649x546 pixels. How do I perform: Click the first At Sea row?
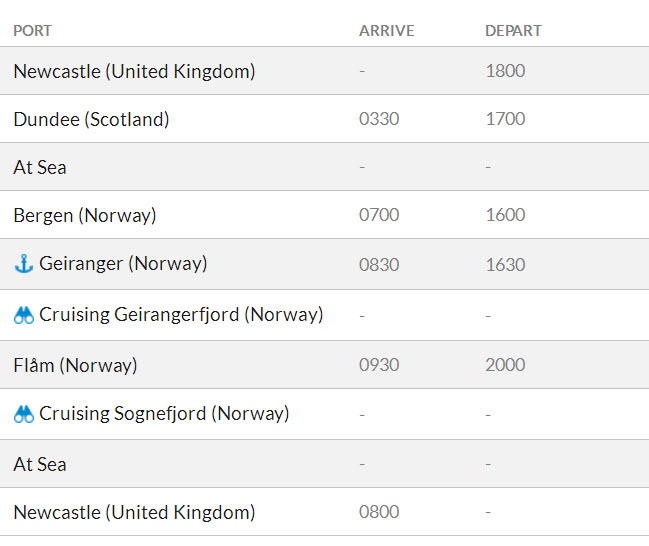pos(40,167)
